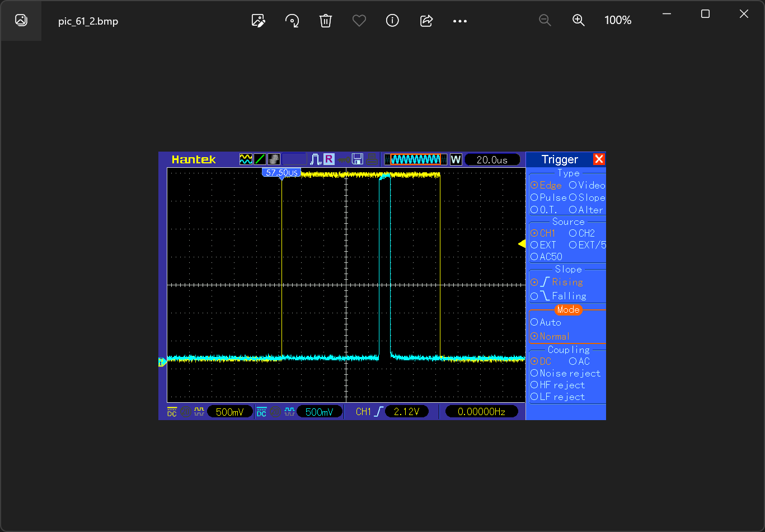Close the Trigger panel with red X

pos(599,159)
